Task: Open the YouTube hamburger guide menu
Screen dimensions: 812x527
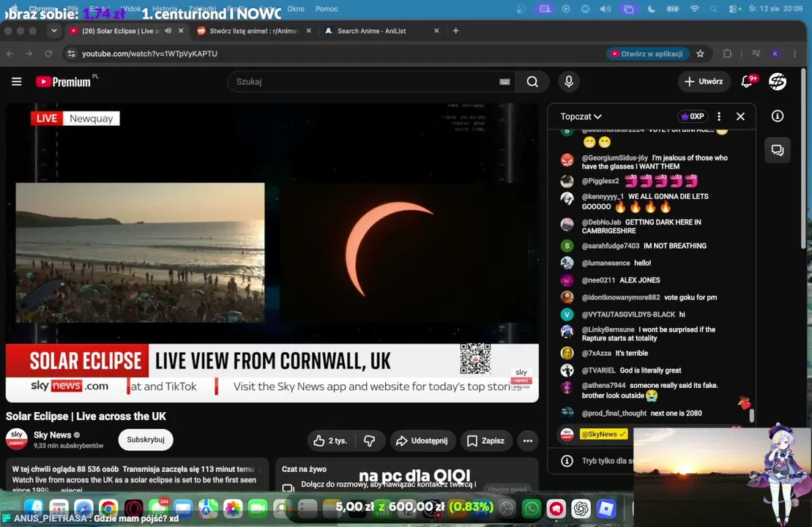Action: coord(17,82)
